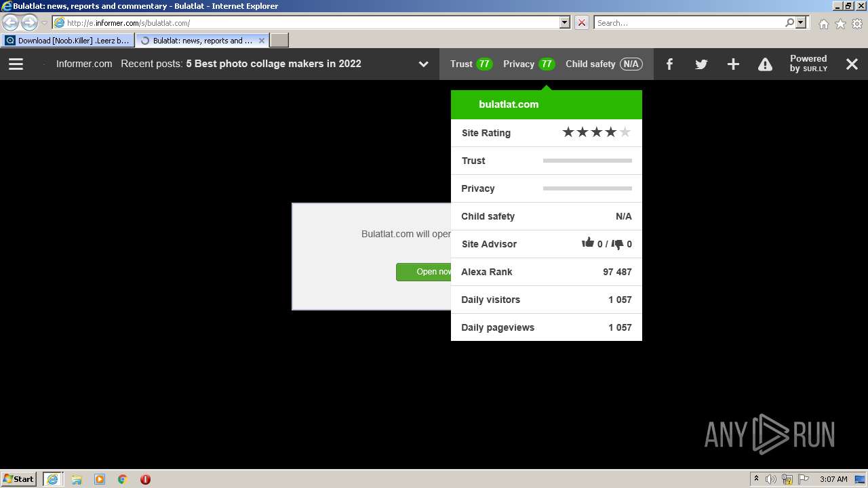Viewport: 868px width, 488px height.
Task: Open the '5 Best photo collage makers in 2022' post
Action: click(x=273, y=64)
